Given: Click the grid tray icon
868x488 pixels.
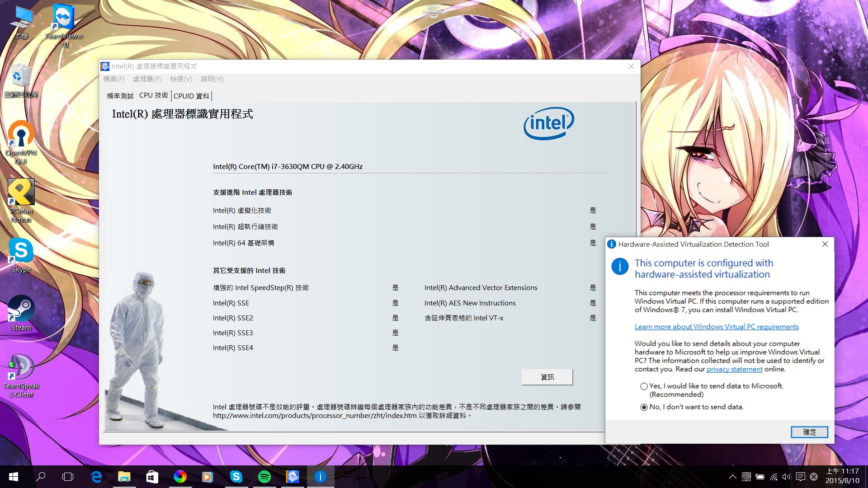Looking at the screenshot, I should tap(746, 477).
